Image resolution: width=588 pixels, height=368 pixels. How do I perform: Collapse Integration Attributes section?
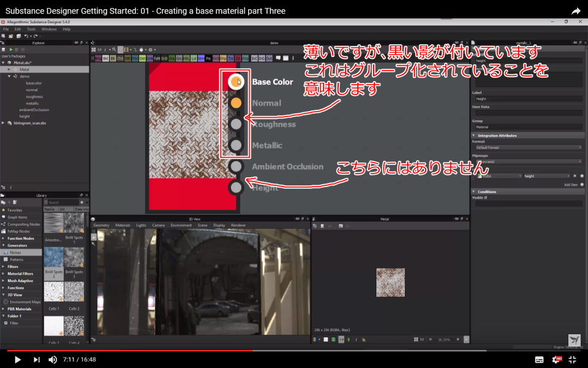pyautogui.click(x=473, y=135)
